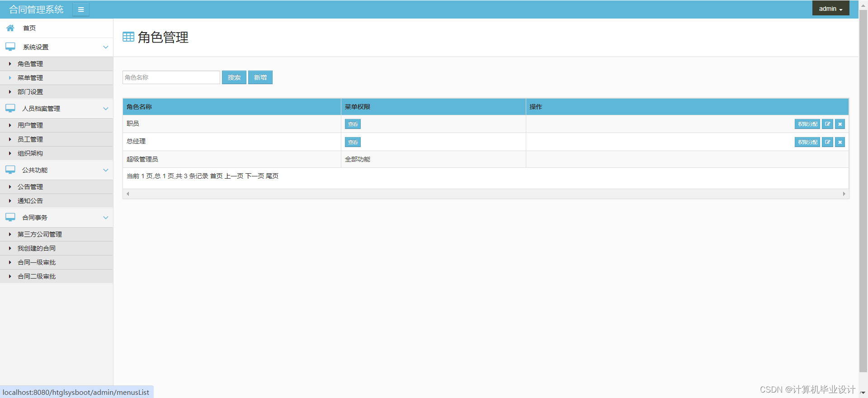Image resolution: width=868 pixels, height=398 pixels.
Task: Click 权限分配 button in 总经理 row
Action: click(x=807, y=142)
